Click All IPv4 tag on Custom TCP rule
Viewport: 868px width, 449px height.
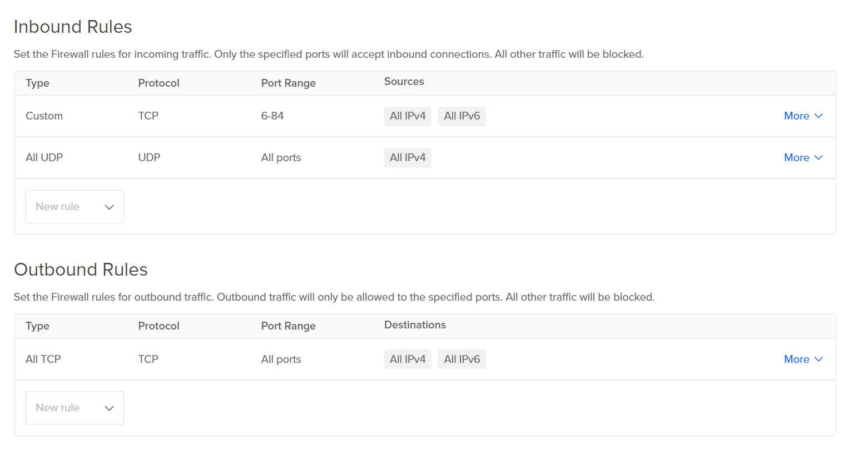point(408,116)
